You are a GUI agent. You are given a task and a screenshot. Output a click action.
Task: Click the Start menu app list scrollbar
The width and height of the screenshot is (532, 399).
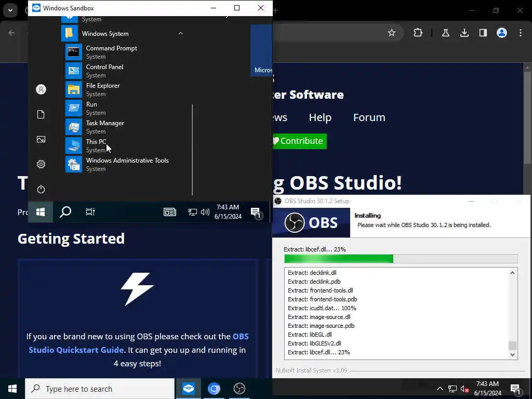[192, 150]
